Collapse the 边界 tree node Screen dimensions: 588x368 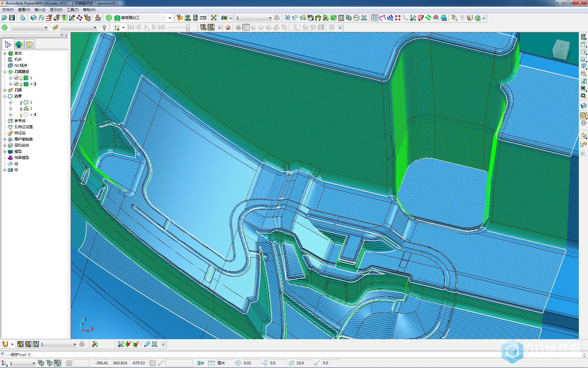click(5, 96)
